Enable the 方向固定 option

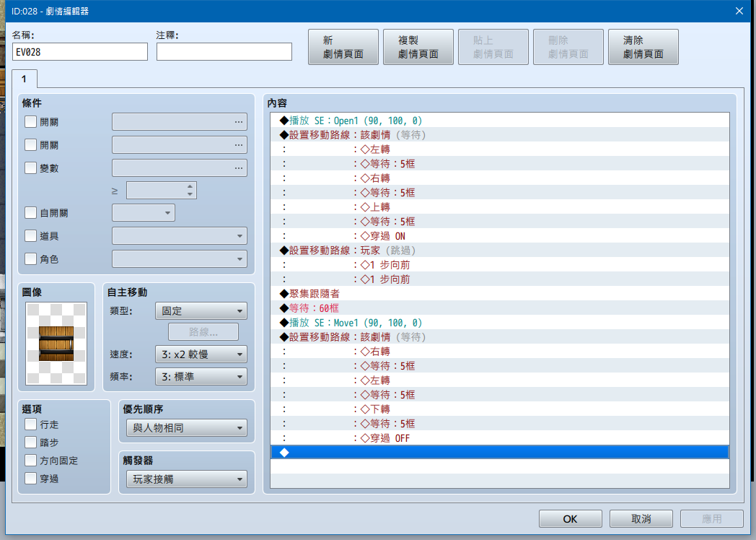click(x=30, y=461)
